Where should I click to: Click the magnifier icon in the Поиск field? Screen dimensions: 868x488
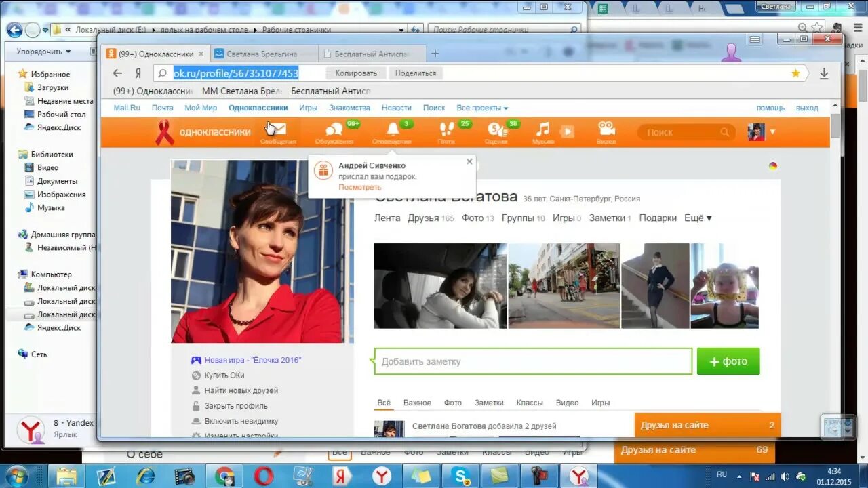[x=724, y=132]
